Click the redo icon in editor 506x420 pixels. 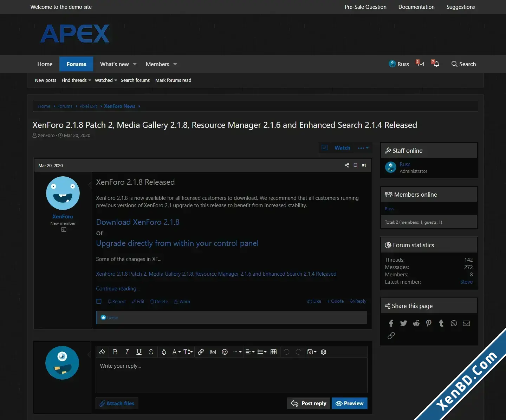(x=298, y=352)
